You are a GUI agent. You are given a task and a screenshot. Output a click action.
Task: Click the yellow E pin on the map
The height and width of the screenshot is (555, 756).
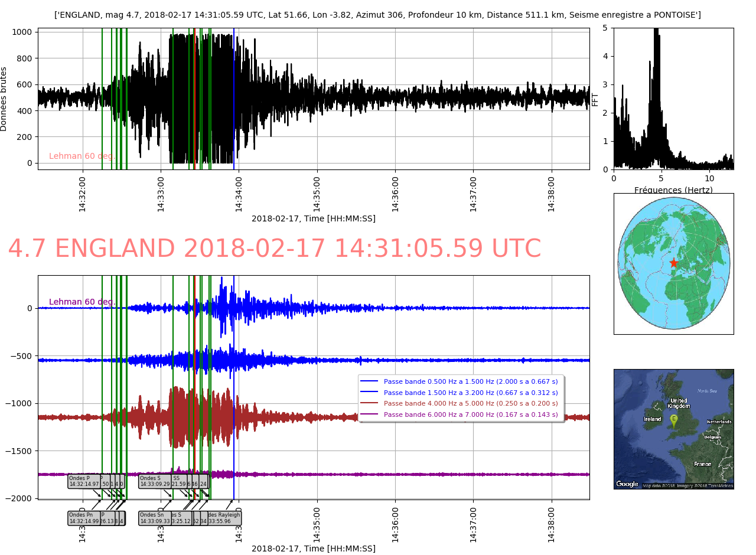click(673, 420)
